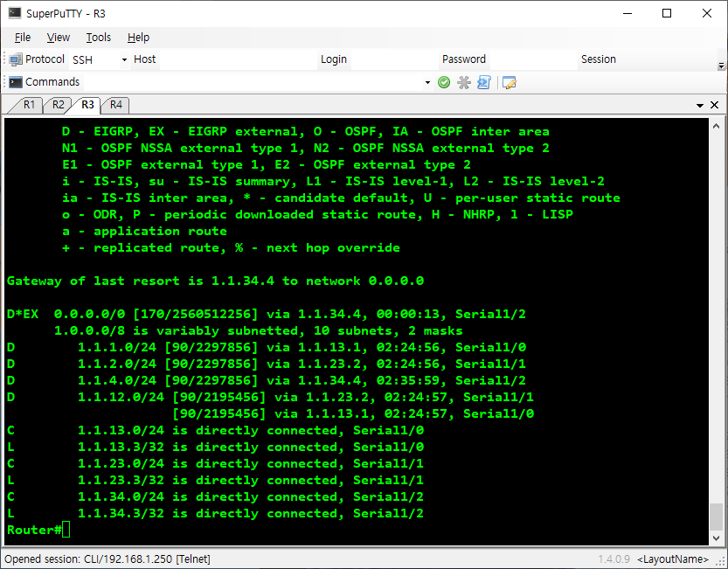Open the Tools menu
This screenshot has height=569, width=728.
[x=99, y=38]
